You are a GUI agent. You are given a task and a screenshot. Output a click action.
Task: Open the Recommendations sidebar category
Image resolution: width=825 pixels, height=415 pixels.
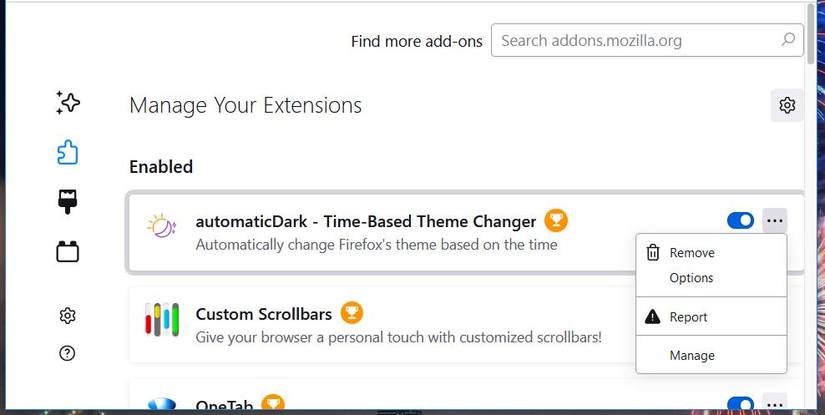coord(68,101)
